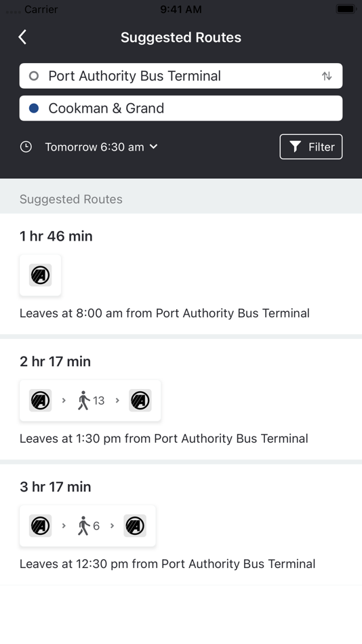
Task: Tap the 6-minute walking icon
Action: pos(84,526)
